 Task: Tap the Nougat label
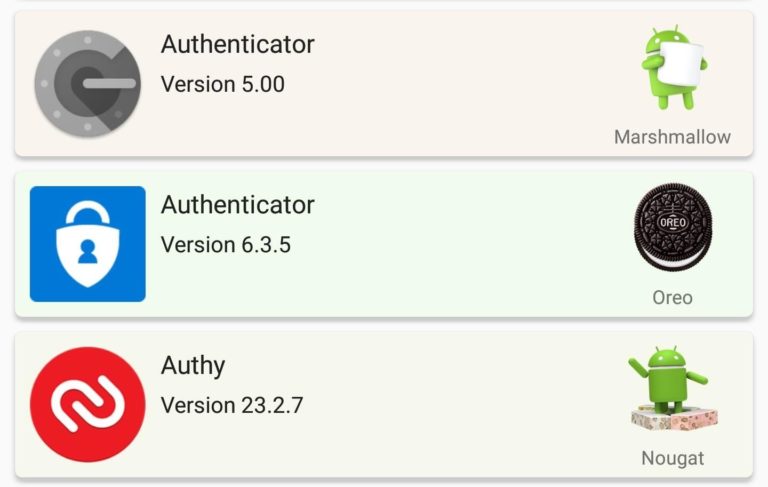672,459
